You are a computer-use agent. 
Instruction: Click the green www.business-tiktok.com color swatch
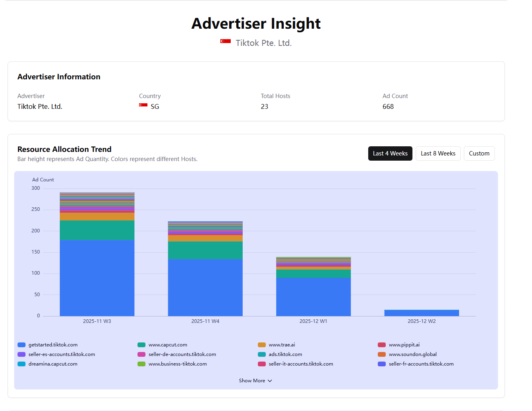click(x=141, y=364)
